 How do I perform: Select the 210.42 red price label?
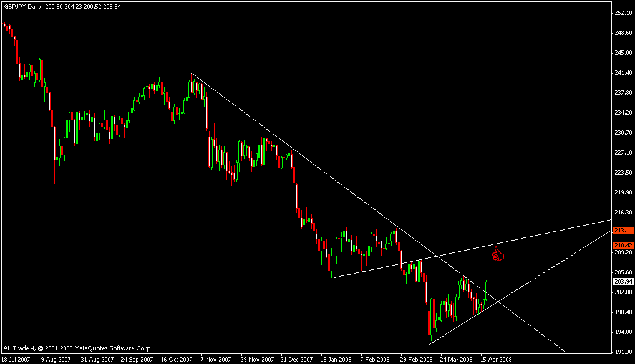[x=623, y=246]
